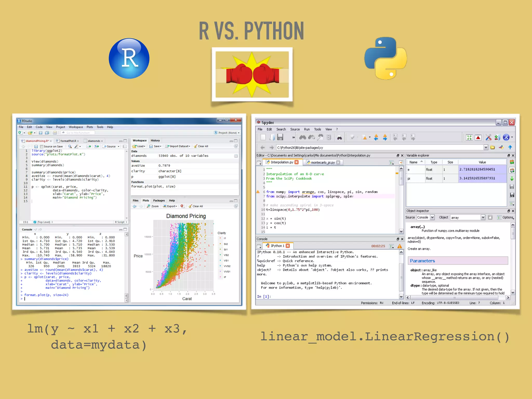Open the Load dropdown in Workspace pane
Viewport: 532px width, 399px height.
coord(139,146)
